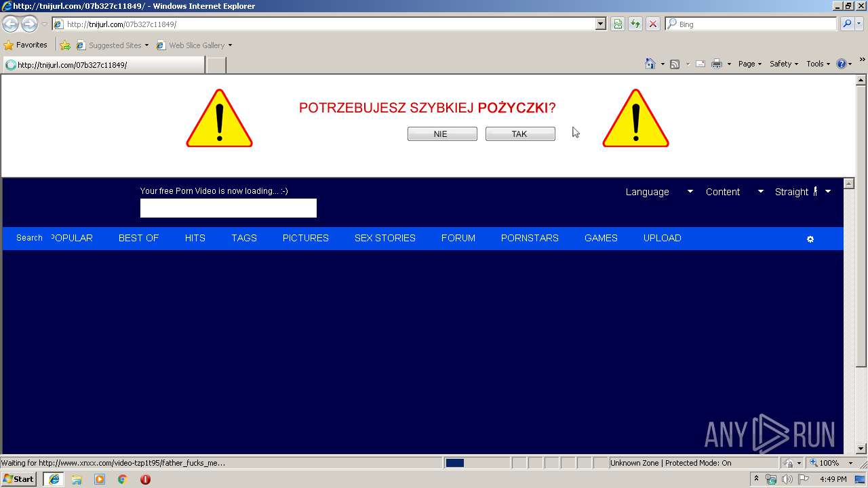Refresh the page with green arrows icon

click(x=635, y=24)
